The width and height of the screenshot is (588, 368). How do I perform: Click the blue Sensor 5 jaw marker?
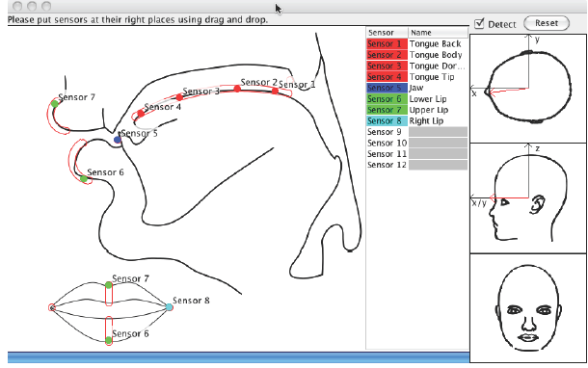click(118, 140)
